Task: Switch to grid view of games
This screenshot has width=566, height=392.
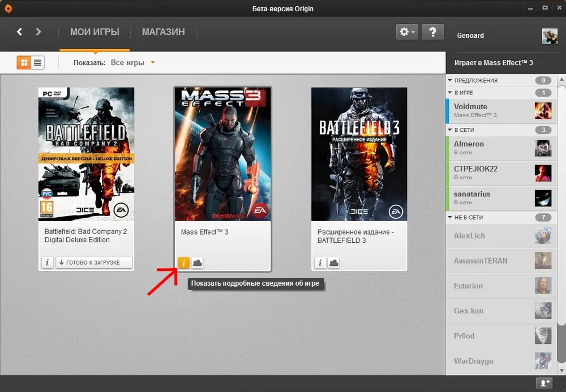Action: pos(24,63)
